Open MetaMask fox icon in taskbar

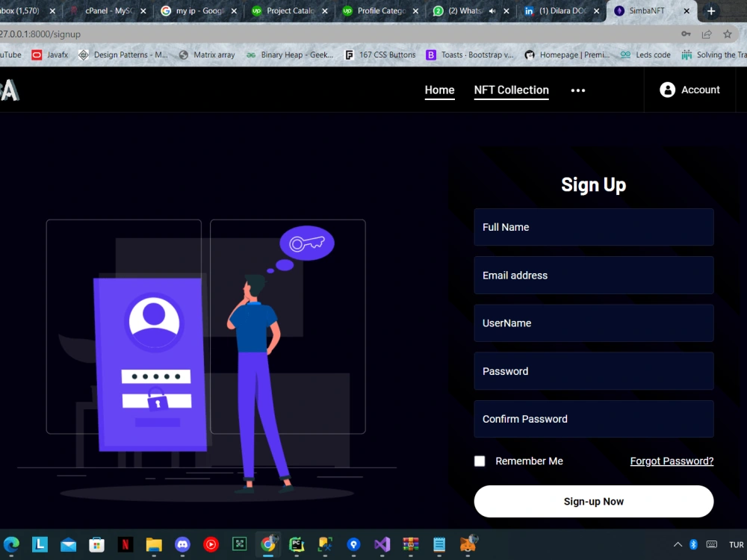[x=468, y=544]
